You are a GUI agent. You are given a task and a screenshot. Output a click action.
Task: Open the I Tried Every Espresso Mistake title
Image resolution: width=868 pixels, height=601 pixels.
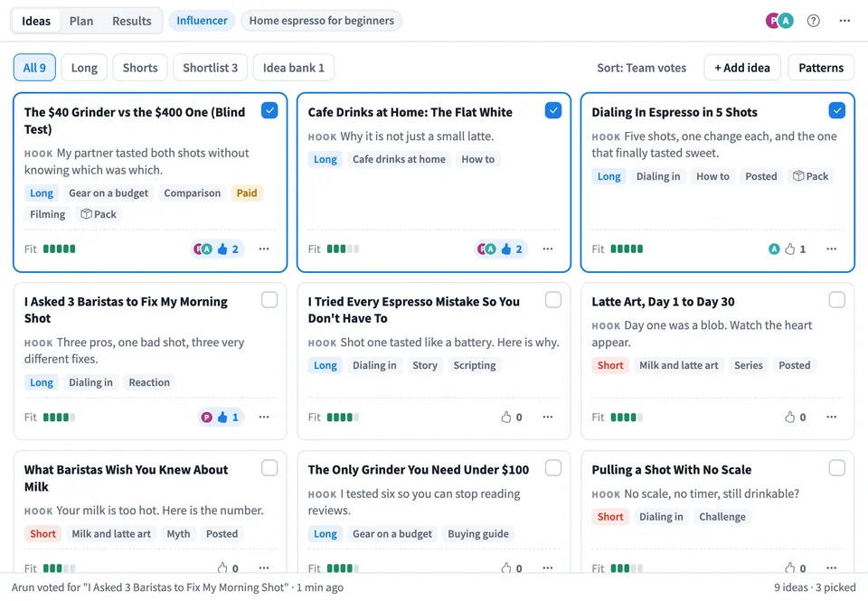point(413,310)
